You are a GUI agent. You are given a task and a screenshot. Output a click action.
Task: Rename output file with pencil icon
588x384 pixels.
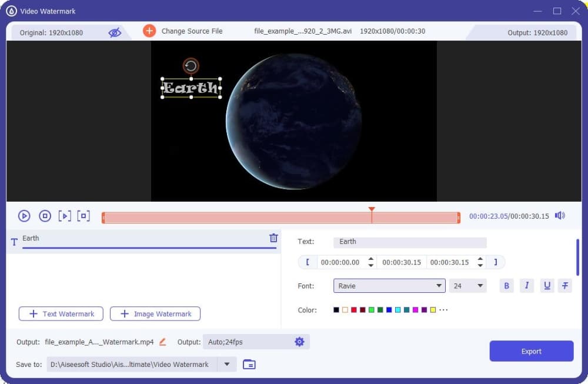click(x=162, y=342)
